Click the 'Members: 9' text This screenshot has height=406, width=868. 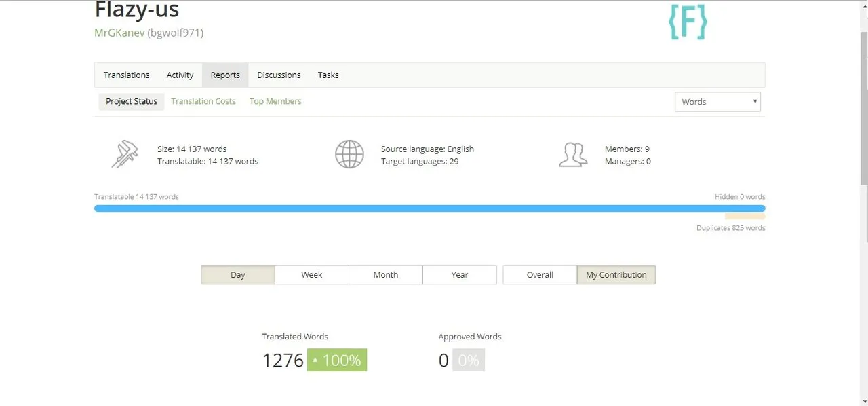[x=627, y=149]
